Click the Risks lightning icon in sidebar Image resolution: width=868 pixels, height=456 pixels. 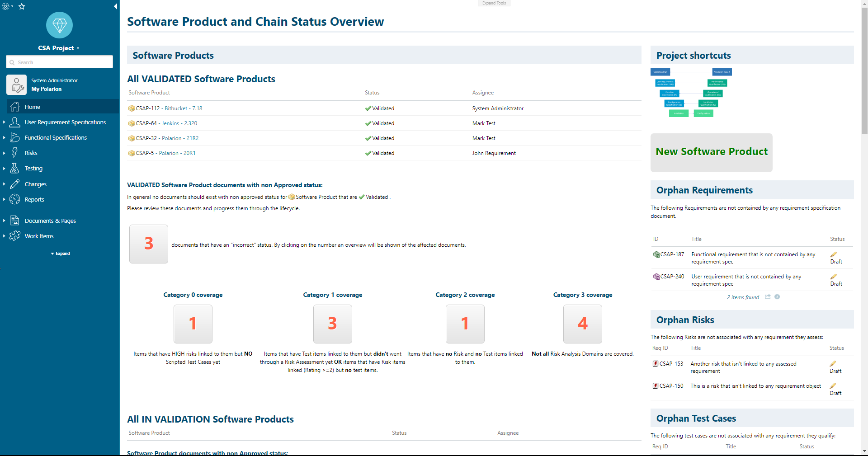15,153
